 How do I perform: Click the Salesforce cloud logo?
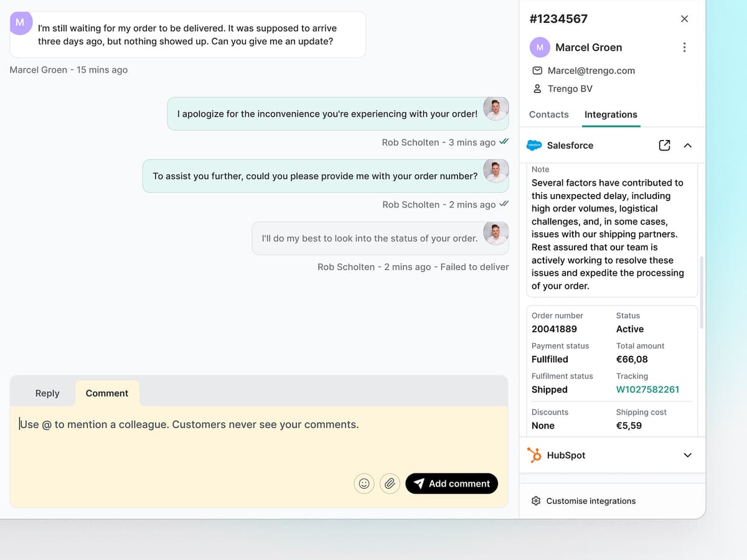pos(534,145)
